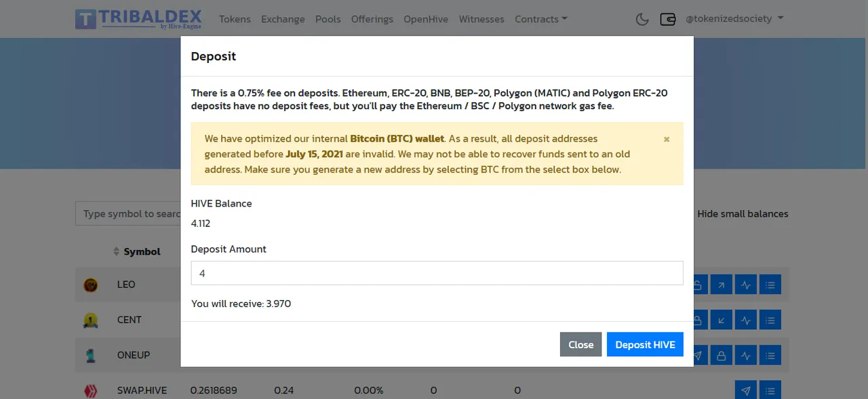Viewport: 868px width, 399px height.
Task: Click the CENT undelegate arrow icon
Action: pyautogui.click(x=722, y=320)
